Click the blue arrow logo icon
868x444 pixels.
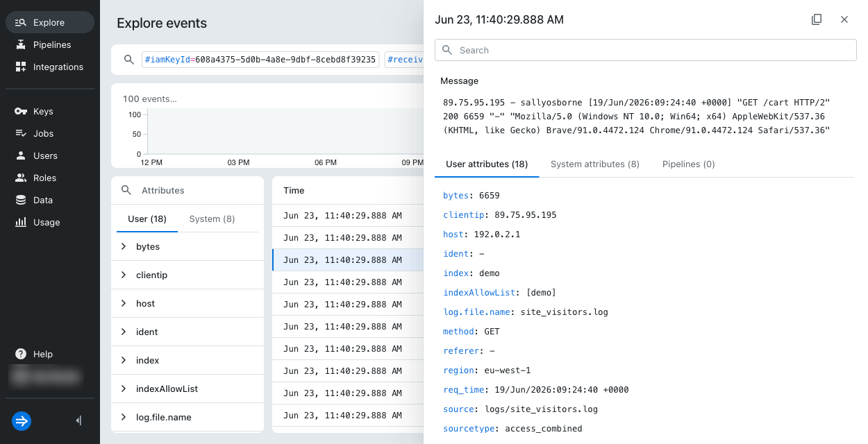tap(22, 420)
